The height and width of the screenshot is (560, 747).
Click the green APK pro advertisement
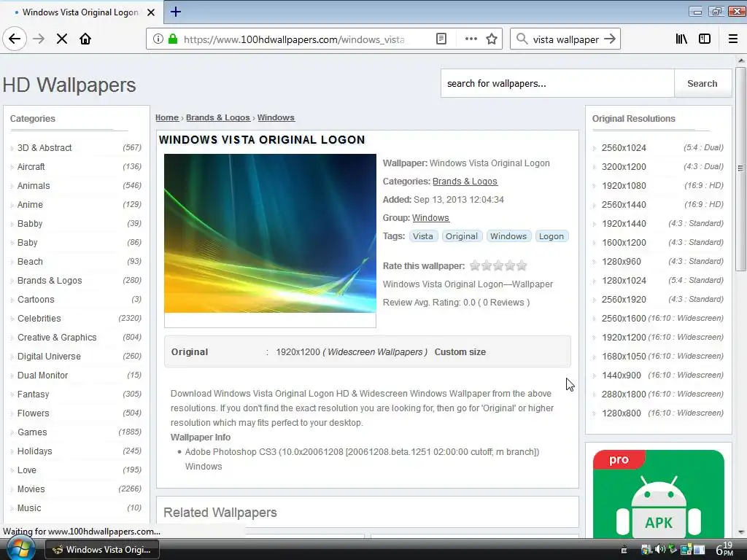(x=659, y=494)
